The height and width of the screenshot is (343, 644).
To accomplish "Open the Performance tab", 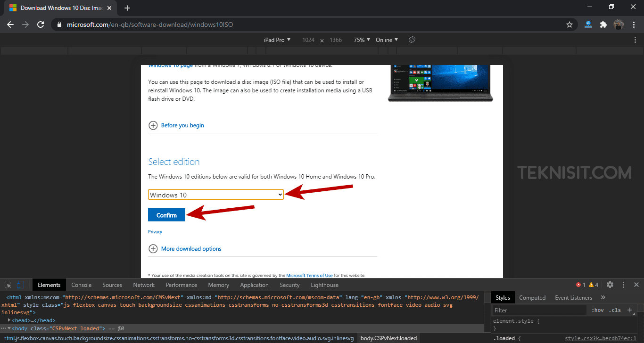I will point(182,285).
